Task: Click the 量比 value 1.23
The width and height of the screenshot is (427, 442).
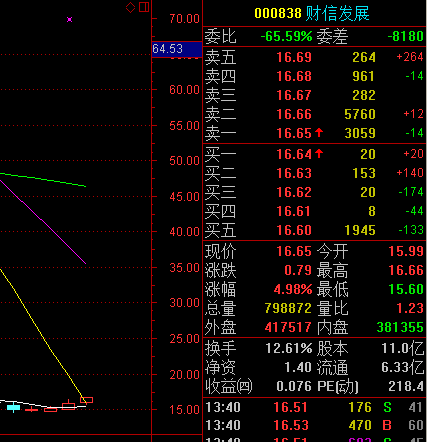Action: pyautogui.click(x=410, y=308)
